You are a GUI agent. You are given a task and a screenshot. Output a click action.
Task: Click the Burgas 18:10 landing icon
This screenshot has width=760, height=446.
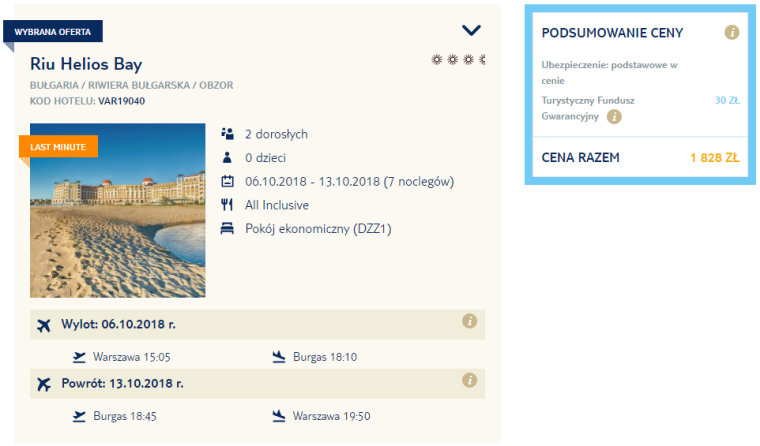279,357
